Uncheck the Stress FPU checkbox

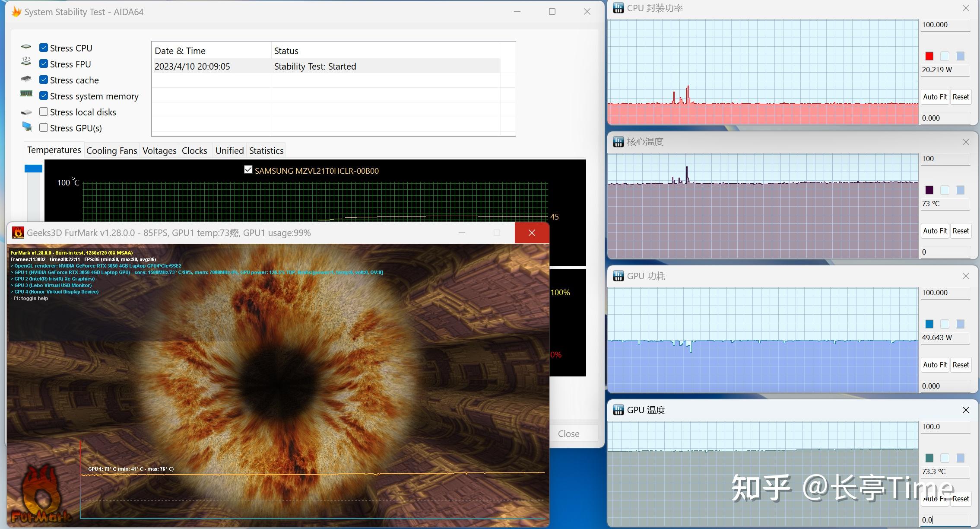pyautogui.click(x=44, y=64)
